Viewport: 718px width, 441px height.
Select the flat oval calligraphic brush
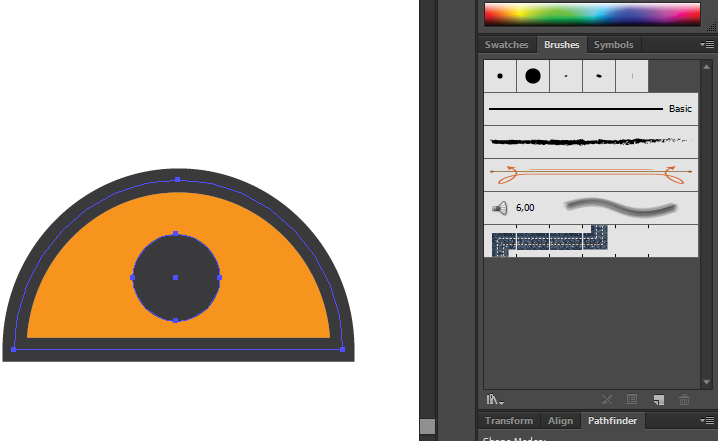click(x=599, y=76)
